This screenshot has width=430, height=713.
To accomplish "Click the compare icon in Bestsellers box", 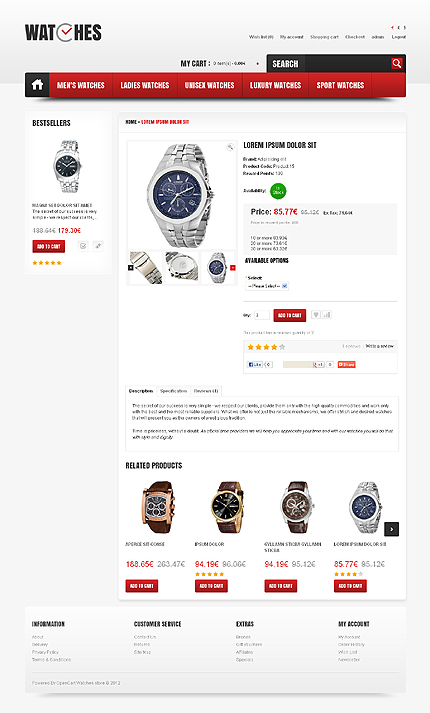I will [x=98, y=246].
